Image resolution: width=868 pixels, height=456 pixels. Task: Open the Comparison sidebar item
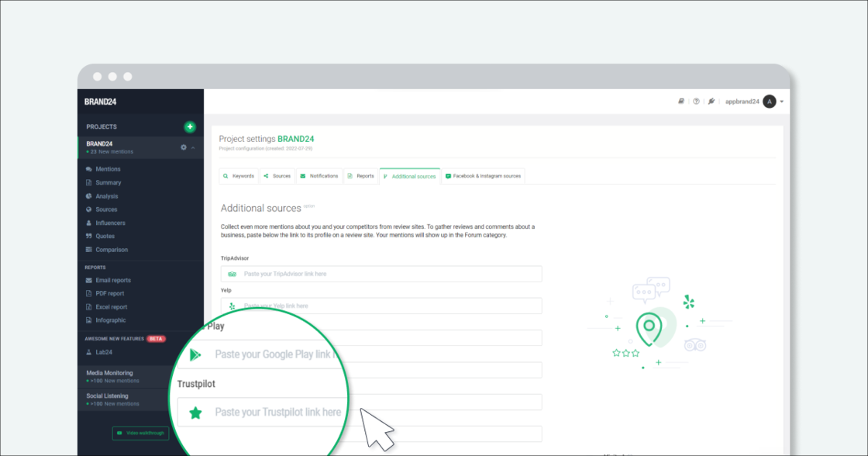(112, 250)
